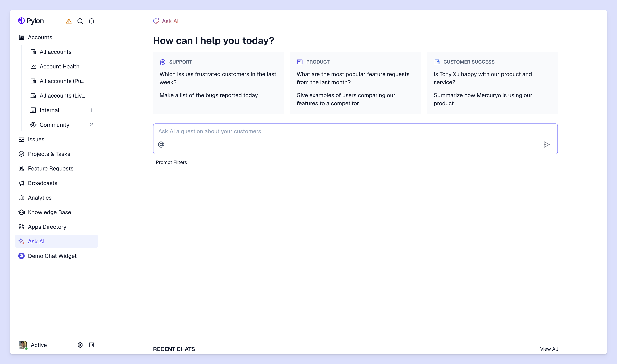Open Demo Chat Widget
This screenshot has height=364, width=617.
tap(52, 256)
